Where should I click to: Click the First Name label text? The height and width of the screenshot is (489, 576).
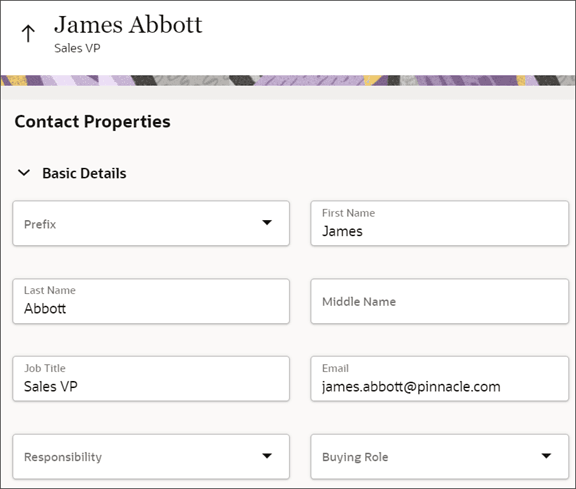(x=348, y=213)
